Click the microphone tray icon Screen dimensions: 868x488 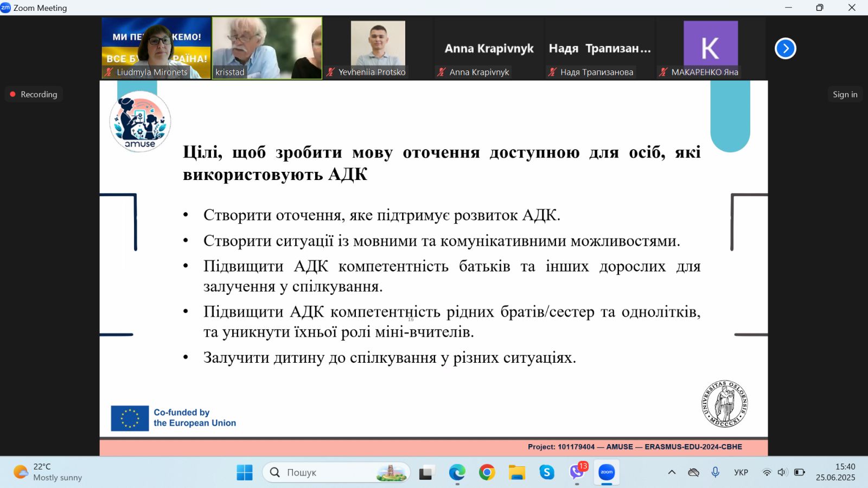(x=716, y=472)
